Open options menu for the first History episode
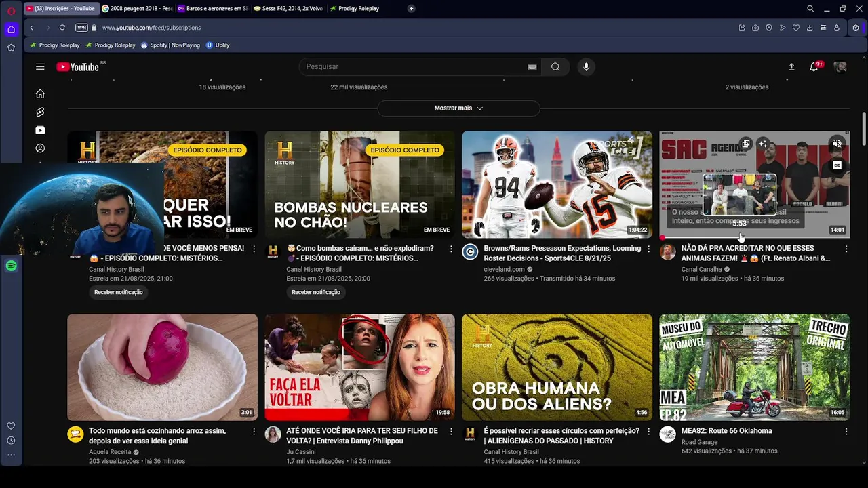The image size is (868, 488). (x=254, y=249)
